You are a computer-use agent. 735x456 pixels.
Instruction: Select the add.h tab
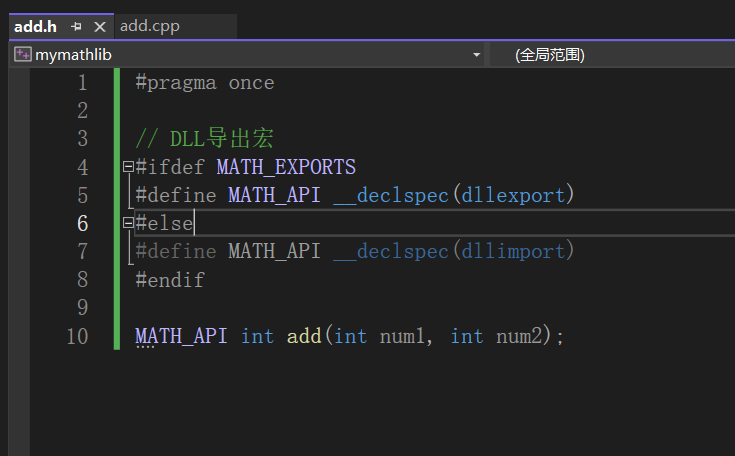[x=36, y=27]
